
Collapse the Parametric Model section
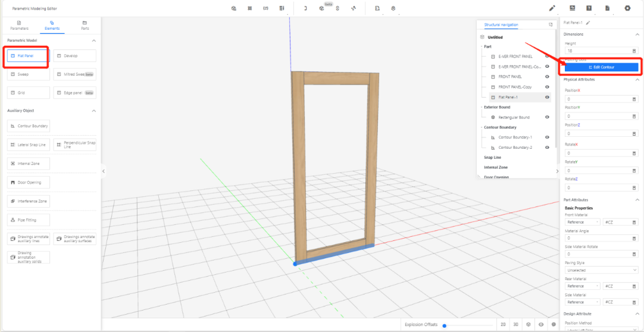pyautogui.click(x=94, y=40)
